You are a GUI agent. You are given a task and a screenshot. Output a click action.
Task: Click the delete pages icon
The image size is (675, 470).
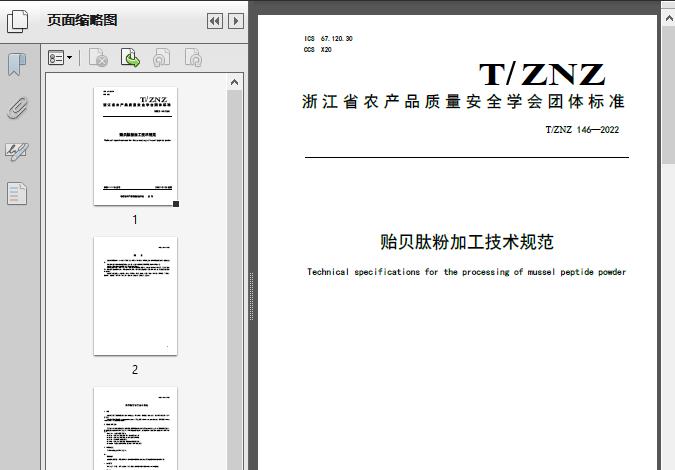click(98, 58)
